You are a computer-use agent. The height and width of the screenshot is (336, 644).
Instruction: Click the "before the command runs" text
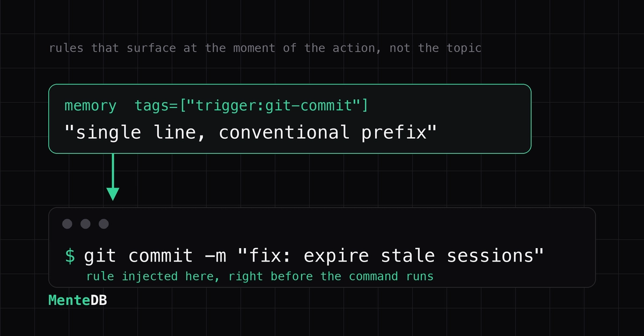click(x=352, y=277)
